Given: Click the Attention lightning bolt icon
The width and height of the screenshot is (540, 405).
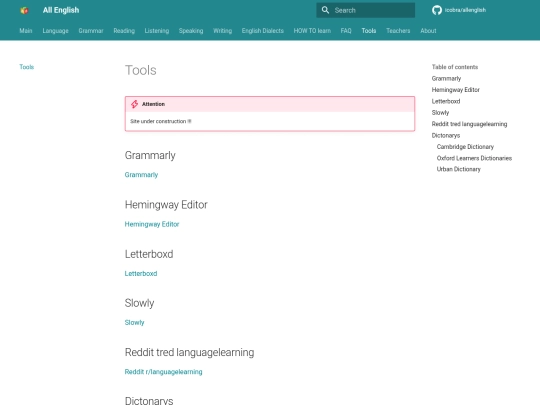Looking at the screenshot, I should click(x=134, y=104).
